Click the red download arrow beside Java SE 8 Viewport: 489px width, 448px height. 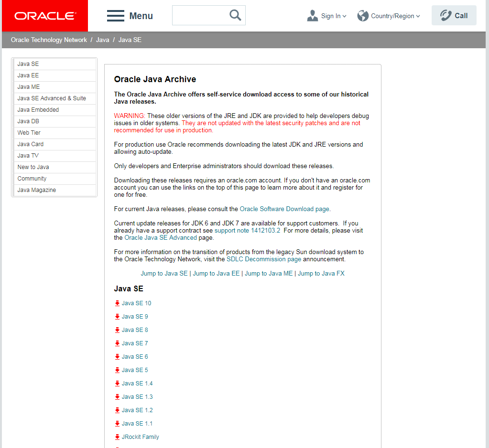point(117,330)
